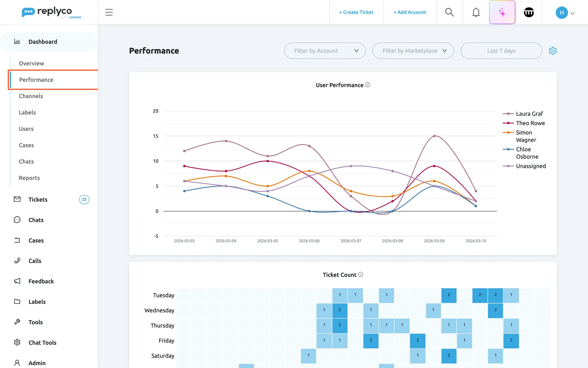Screen dimensions: 588x368
Task: Toggle the Unassigned legend series
Action: (524, 166)
